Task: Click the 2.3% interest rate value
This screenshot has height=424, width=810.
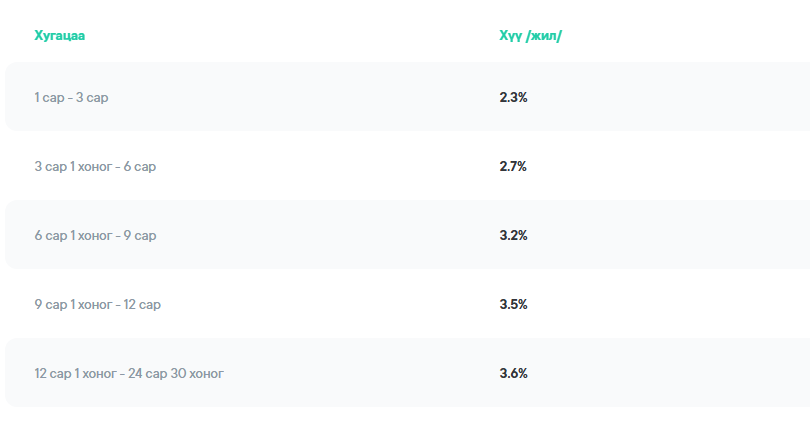Action: click(x=513, y=97)
